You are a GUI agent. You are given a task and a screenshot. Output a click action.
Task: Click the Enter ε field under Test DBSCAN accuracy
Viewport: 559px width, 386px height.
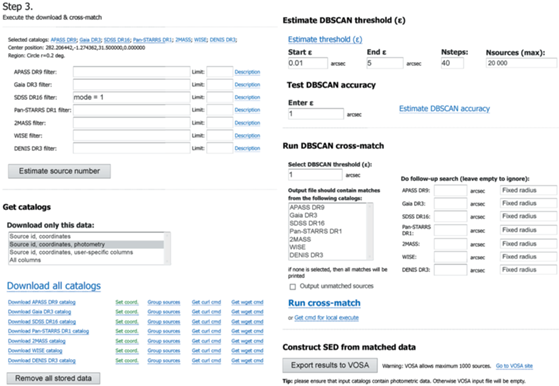pyautogui.click(x=316, y=114)
